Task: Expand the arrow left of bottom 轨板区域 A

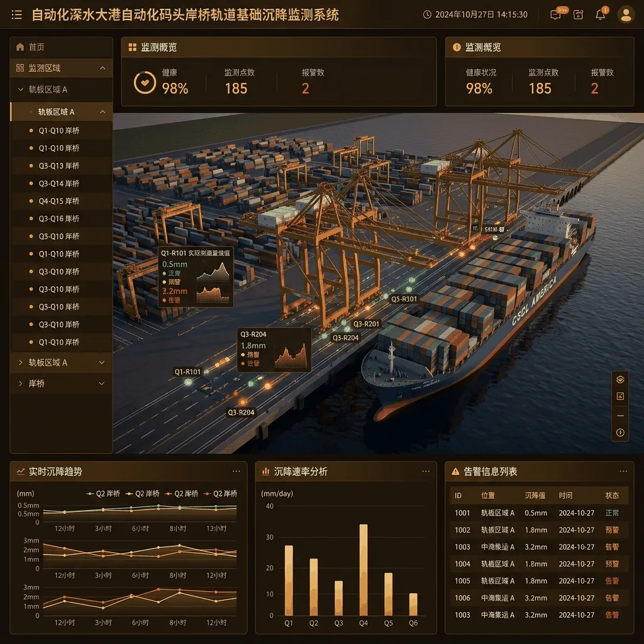Action: tap(20, 363)
